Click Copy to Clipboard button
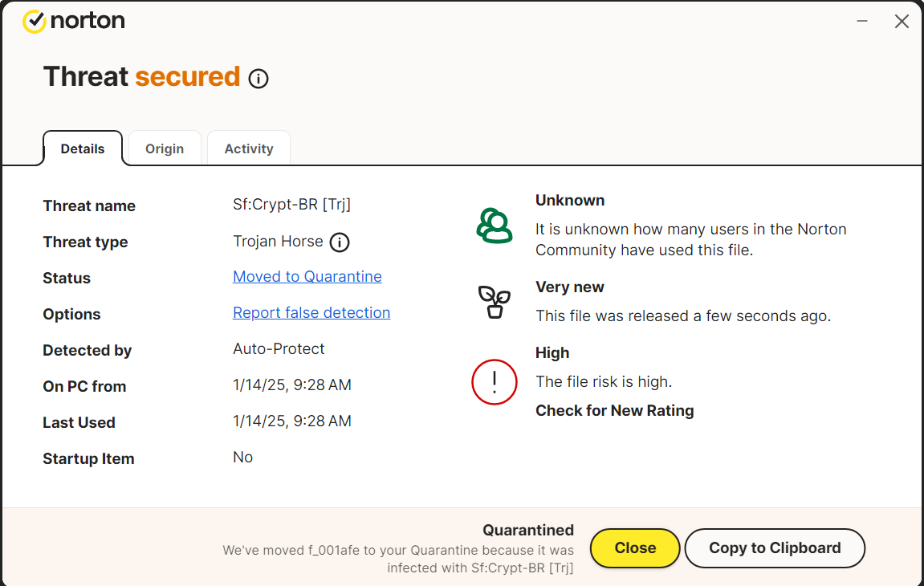Screen dimensions: 924x586 tap(775, 548)
